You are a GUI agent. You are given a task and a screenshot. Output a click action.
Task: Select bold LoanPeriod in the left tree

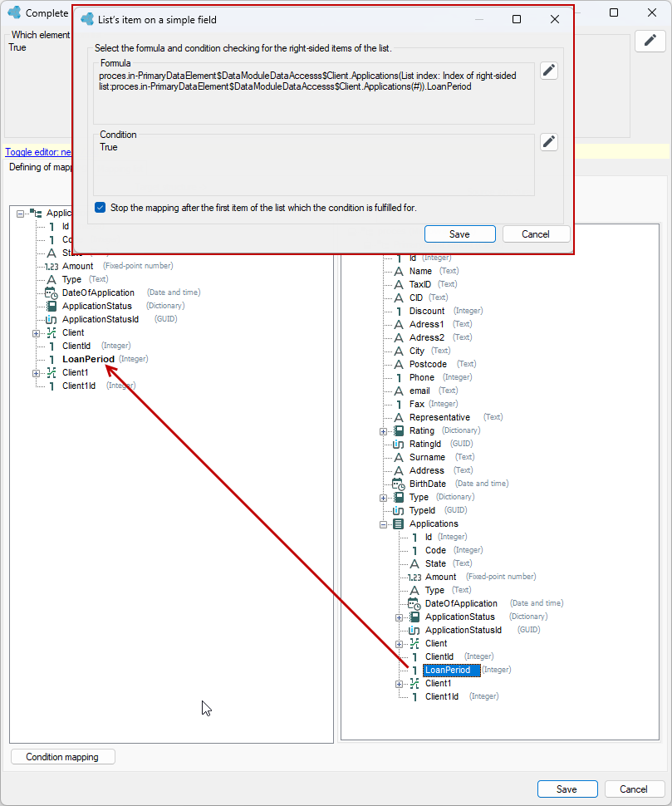click(x=88, y=359)
